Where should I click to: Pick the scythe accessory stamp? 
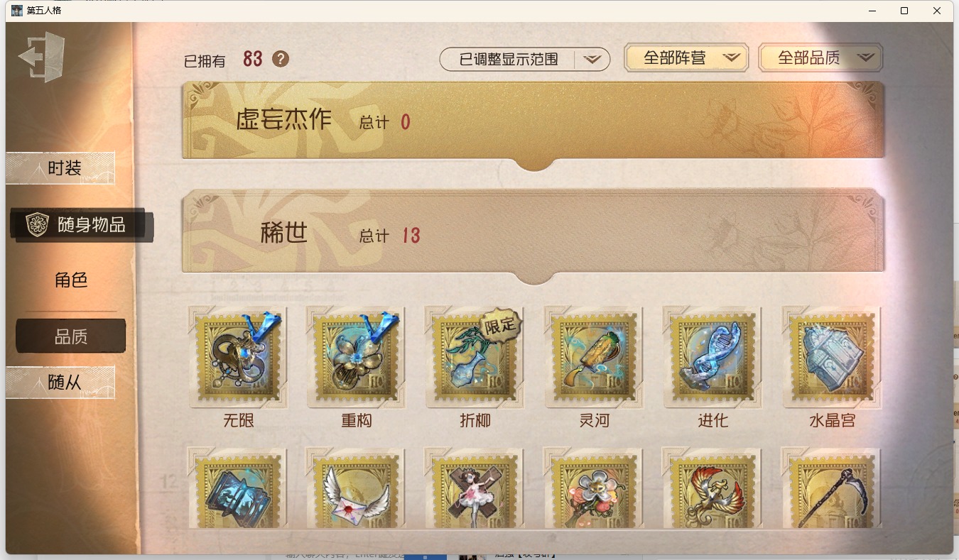coord(832,488)
